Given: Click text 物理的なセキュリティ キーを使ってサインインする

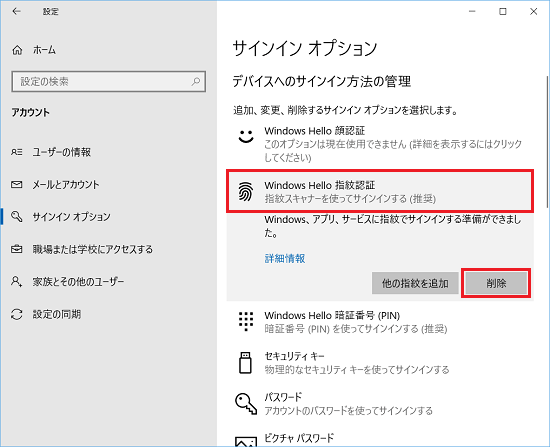Looking at the screenshot, I should click(x=357, y=369).
